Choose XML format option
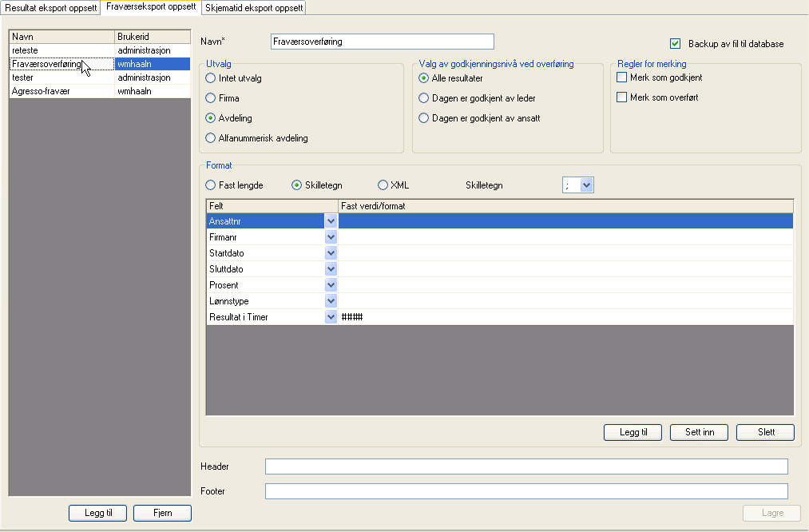This screenshot has width=809, height=532. (383, 185)
